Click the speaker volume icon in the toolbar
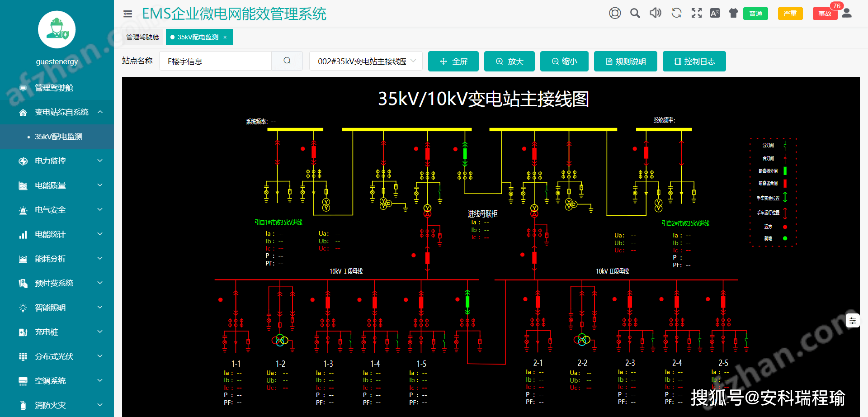Viewport: 868px width, 417px height. point(655,13)
